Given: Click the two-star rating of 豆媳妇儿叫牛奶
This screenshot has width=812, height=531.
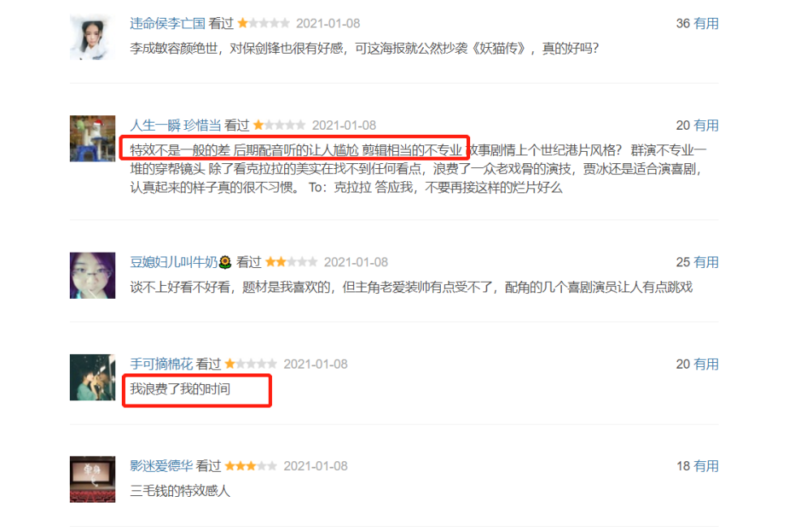Looking at the screenshot, I should coord(292,262).
